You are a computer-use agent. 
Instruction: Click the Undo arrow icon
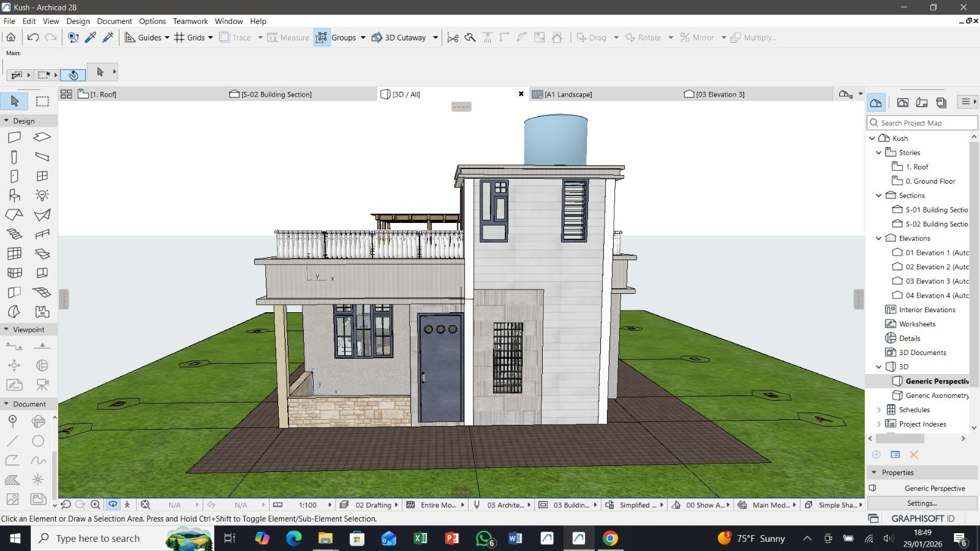[x=33, y=37]
